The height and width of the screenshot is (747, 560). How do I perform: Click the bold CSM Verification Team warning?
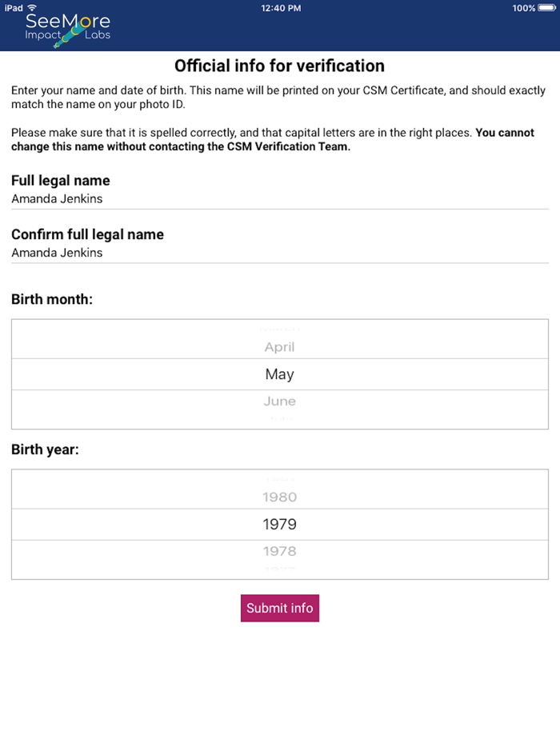(x=181, y=146)
